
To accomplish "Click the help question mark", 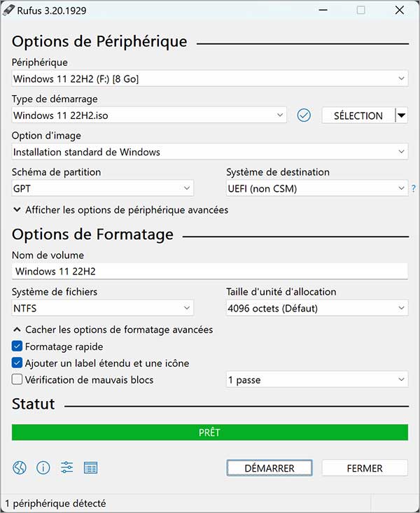I will click(414, 188).
